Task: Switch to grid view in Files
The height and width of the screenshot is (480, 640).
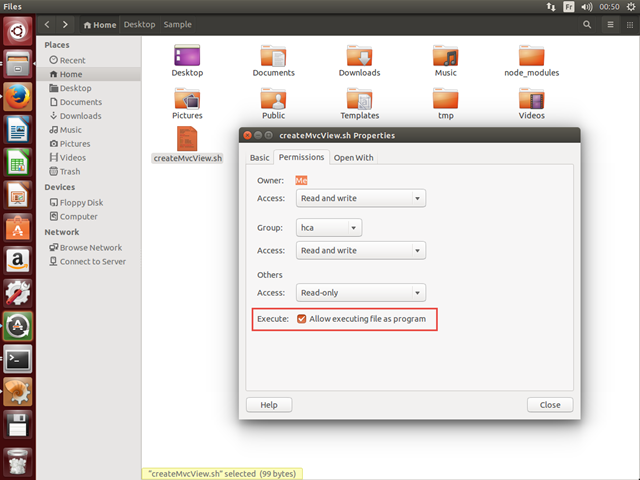Action: (x=630, y=24)
